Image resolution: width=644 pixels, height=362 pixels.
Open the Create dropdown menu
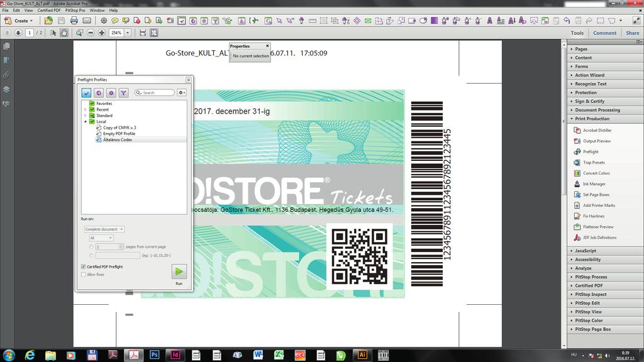(18, 21)
